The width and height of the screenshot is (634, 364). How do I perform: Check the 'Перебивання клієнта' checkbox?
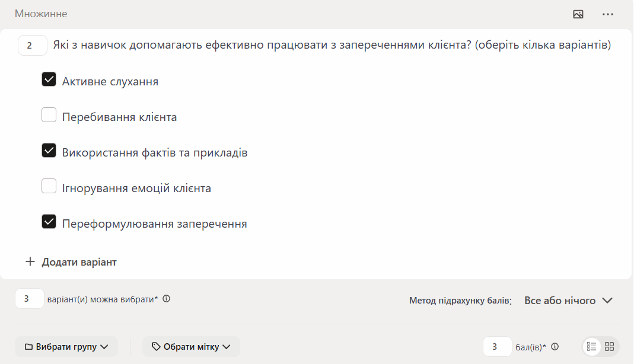pyautogui.click(x=49, y=115)
